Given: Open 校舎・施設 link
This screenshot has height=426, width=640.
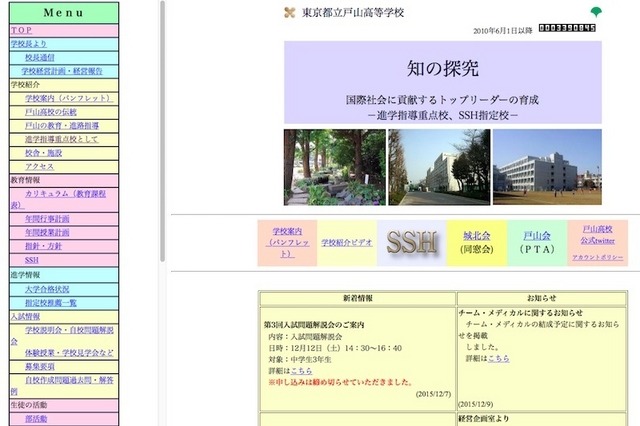Looking at the screenshot, I should (43, 153).
